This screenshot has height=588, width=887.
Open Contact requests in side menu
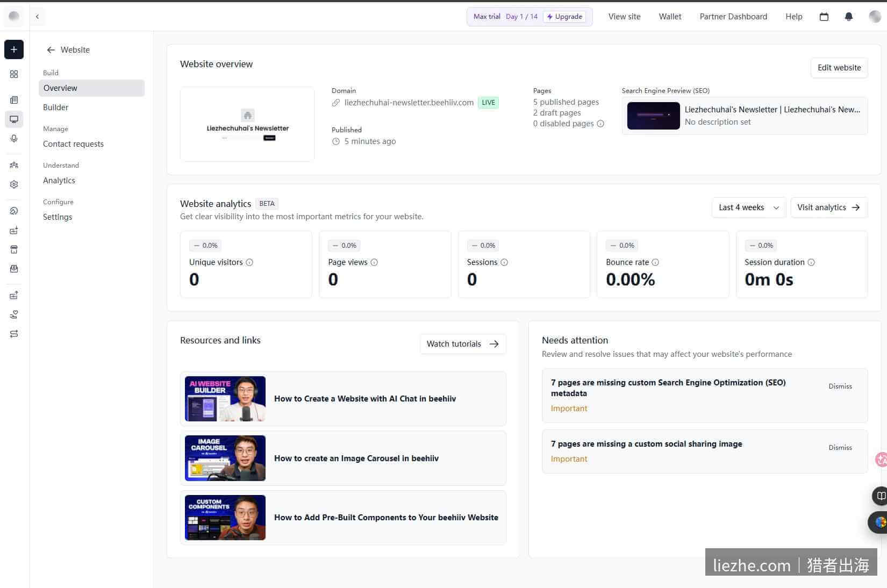pyautogui.click(x=73, y=144)
